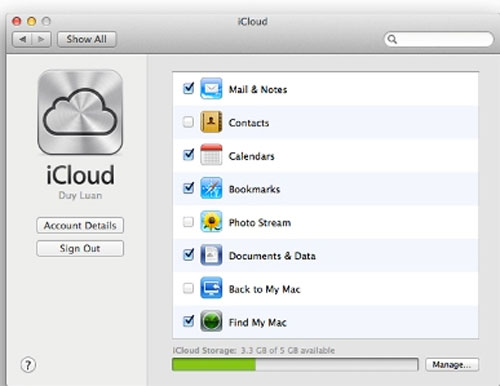This screenshot has height=386, width=500.
Task: Click the 'Mail & Notes' label
Action: click(x=258, y=90)
